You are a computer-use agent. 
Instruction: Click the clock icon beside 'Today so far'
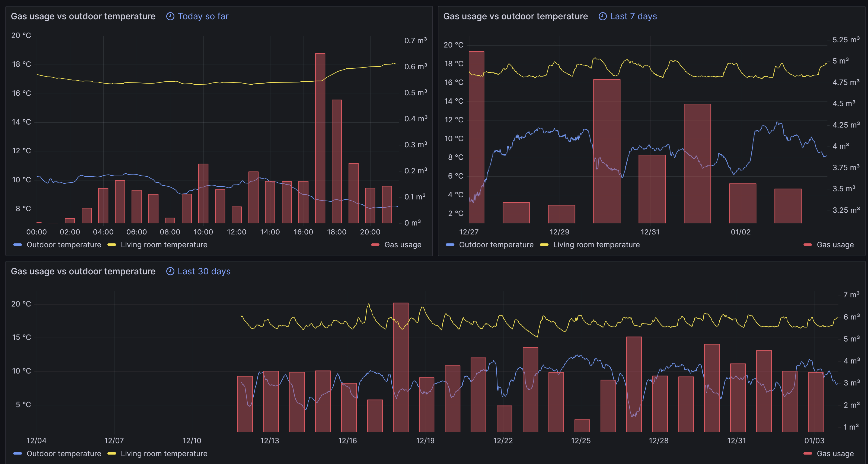(170, 16)
